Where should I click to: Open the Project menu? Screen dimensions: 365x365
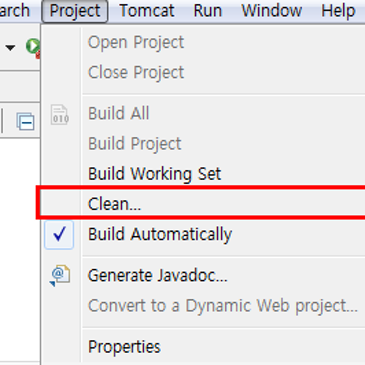tap(75, 11)
